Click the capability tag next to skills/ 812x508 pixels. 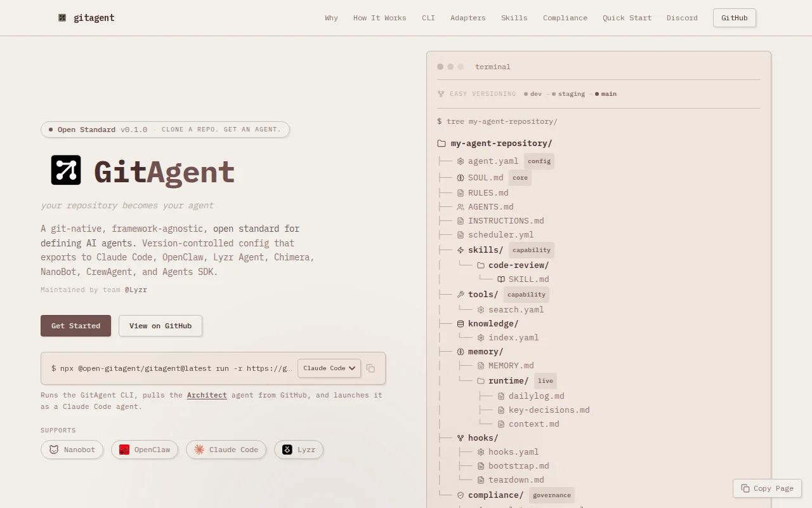(x=532, y=250)
